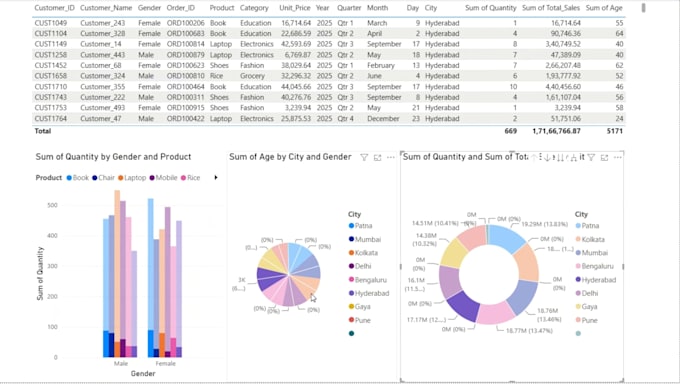Viewport: 680px width, 384px height.
Task: Select ORD100879 table cell
Action: tap(185, 55)
